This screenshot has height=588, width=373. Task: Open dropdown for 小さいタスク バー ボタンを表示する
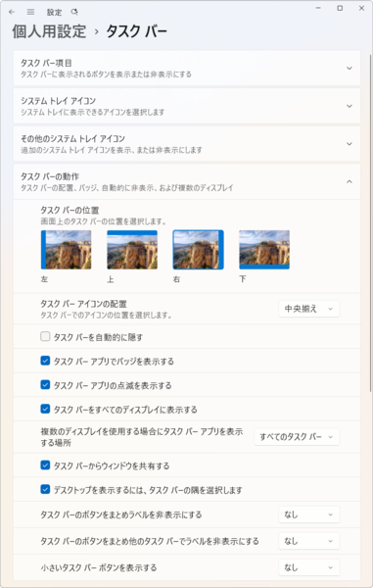click(309, 567)
